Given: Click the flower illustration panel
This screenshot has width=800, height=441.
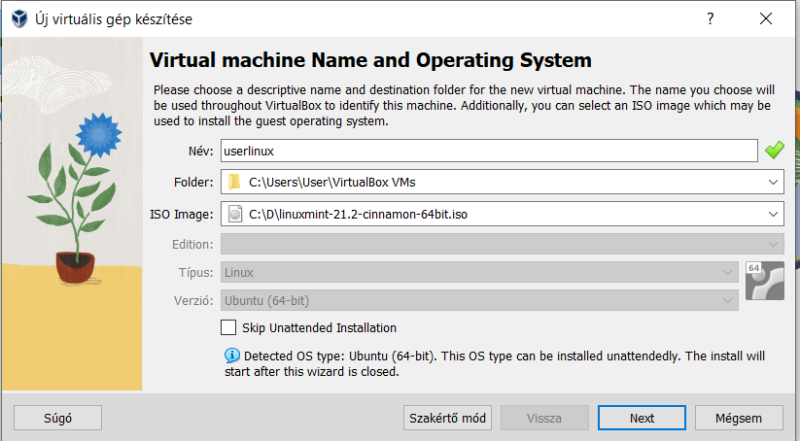Looking at the screenshot, I should pos(72,214).
